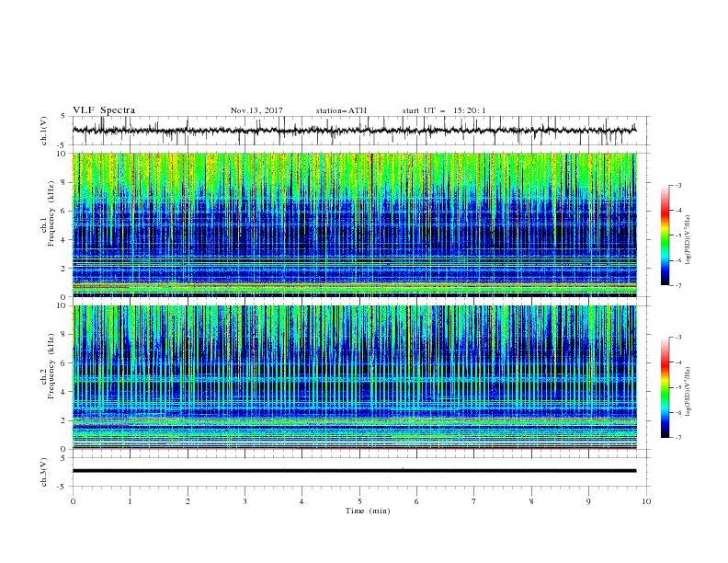Click the ch.1 spectrogram color bar

tap(665, 236)
